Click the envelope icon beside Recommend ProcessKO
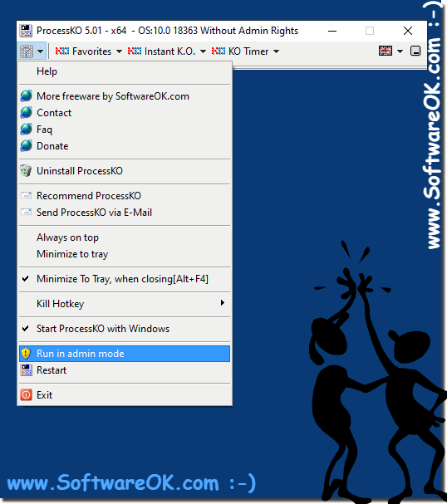The width and height of the screenshot is (447, 504). (x=26, y=195)
